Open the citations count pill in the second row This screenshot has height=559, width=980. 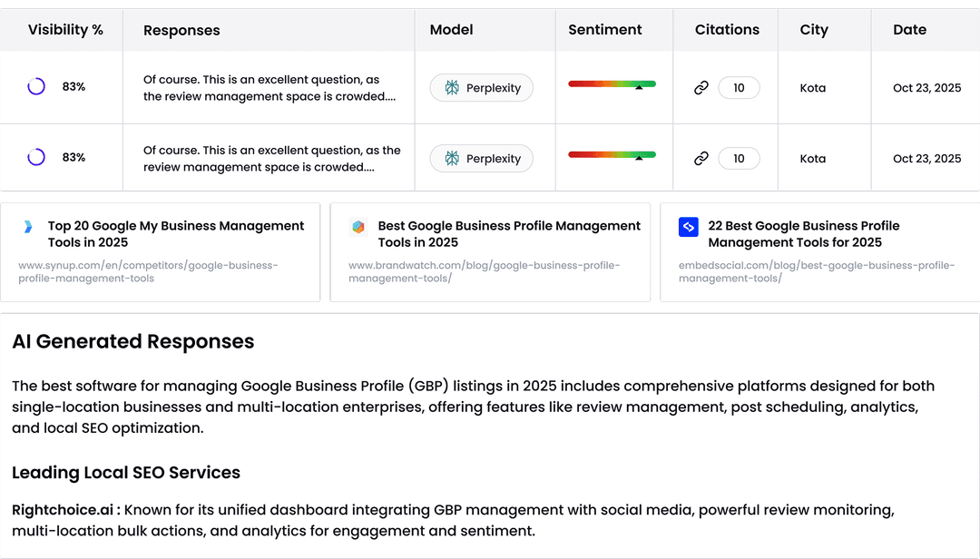point(740,158)
